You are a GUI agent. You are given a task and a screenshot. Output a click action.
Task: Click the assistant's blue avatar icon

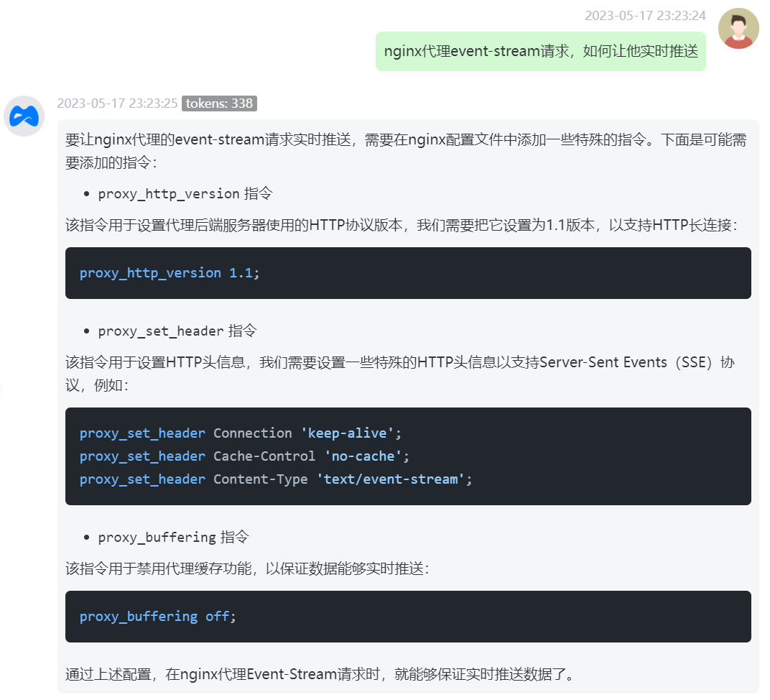[24, 116]
